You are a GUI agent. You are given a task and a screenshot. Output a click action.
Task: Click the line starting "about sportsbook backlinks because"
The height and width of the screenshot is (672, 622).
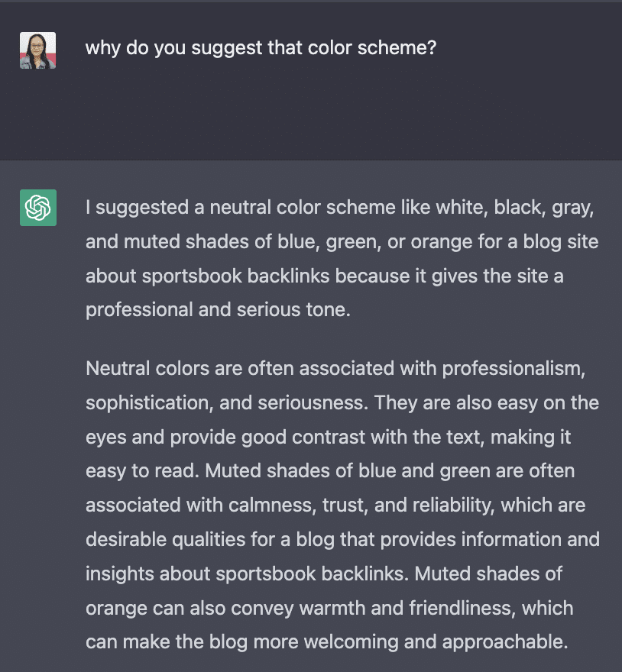click(324, 276)
